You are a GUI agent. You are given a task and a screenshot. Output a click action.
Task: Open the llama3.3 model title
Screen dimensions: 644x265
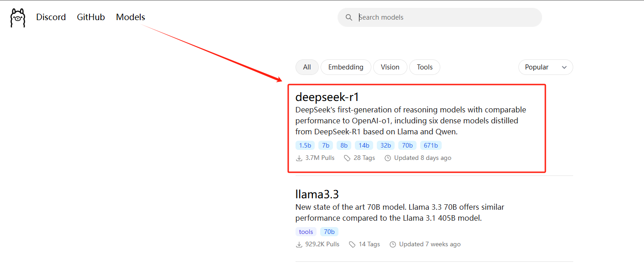click(317, 194)
